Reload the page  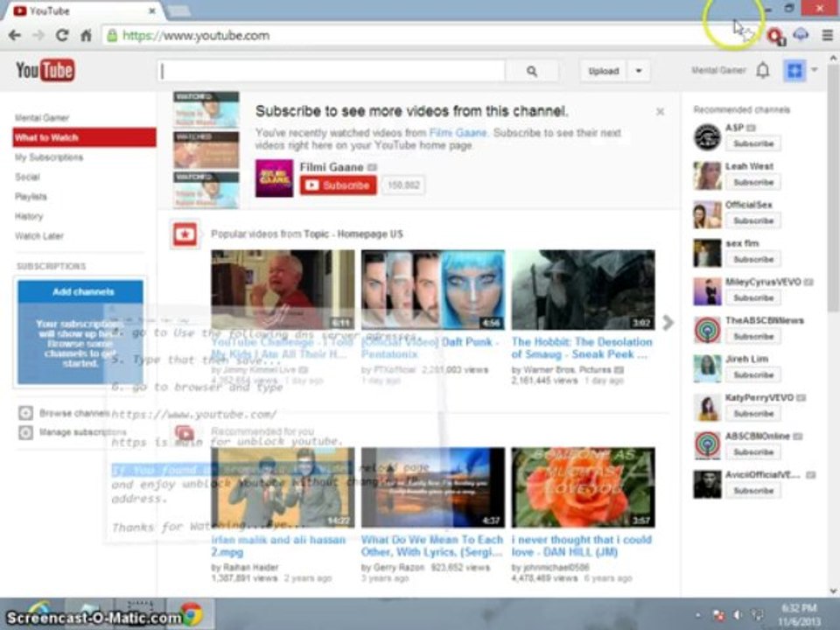(x=62, y=35)
